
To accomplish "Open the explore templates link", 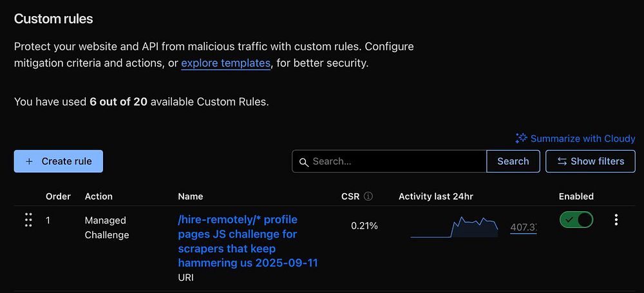I will coord(225,63).
